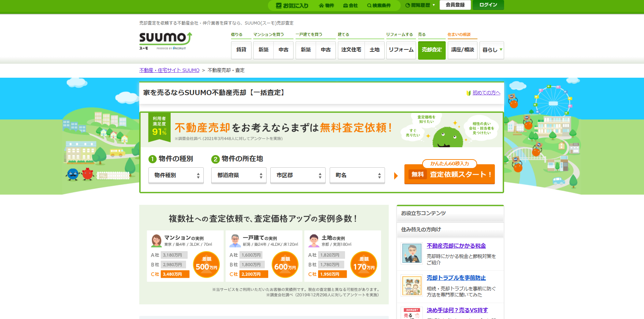The height and width of the screenshot is (319, 644).
Task: Open the リフォーム tab
Action: coord(401,50)
